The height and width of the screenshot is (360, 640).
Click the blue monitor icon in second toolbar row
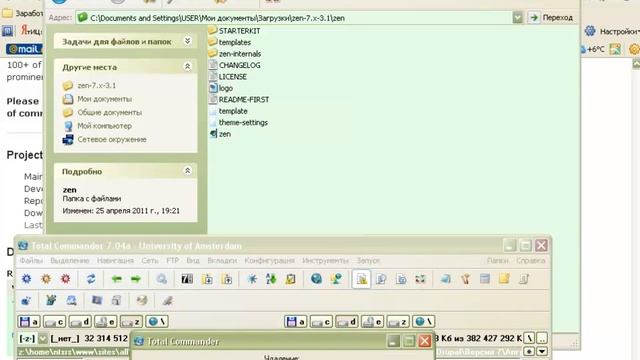tap(97, 301)
